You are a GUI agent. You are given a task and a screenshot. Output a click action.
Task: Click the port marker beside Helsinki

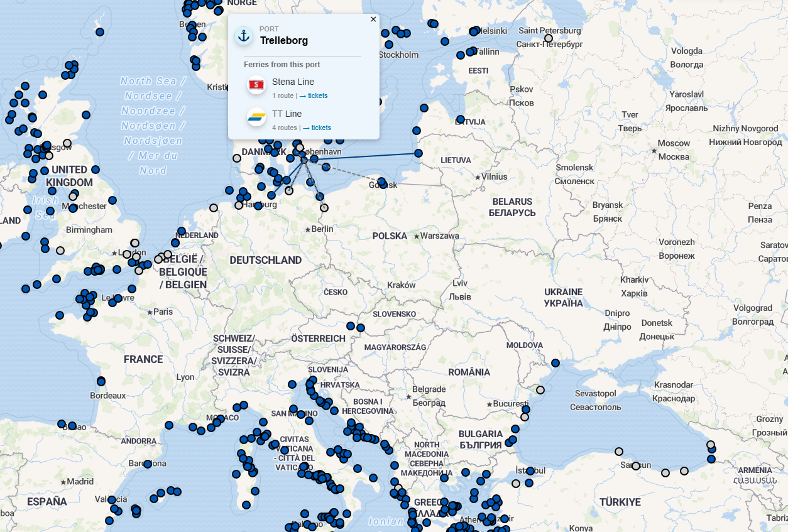coord(474,32)
